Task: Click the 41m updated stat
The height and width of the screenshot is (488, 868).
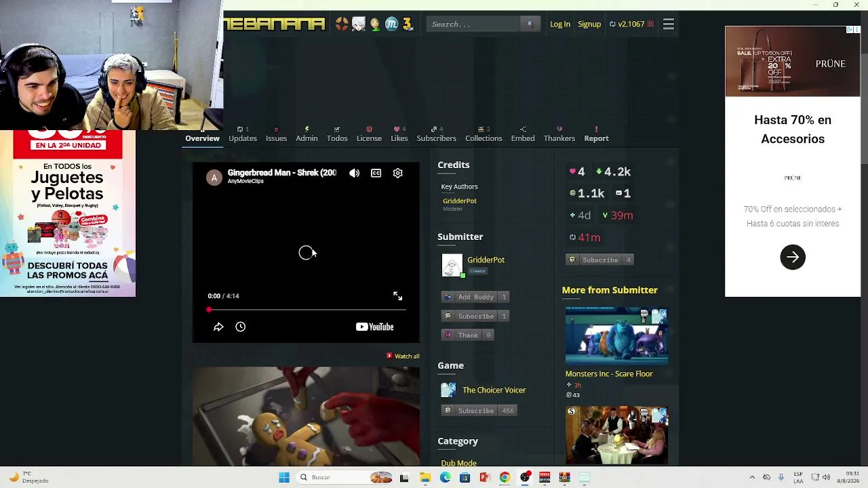Action: pos(585,237)
